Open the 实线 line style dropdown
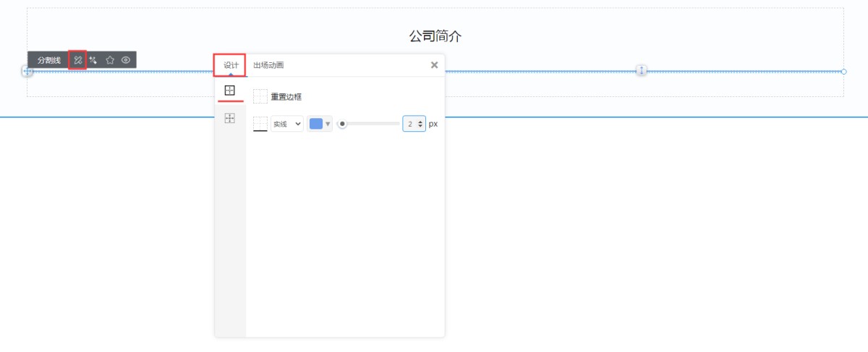 tap(286, 124)
